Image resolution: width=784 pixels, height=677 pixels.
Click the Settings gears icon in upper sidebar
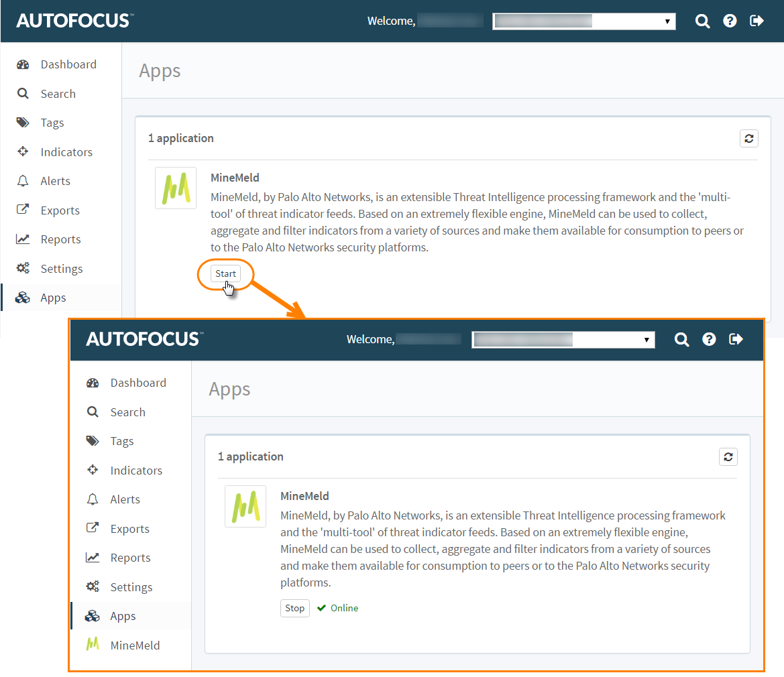[23, 268]
